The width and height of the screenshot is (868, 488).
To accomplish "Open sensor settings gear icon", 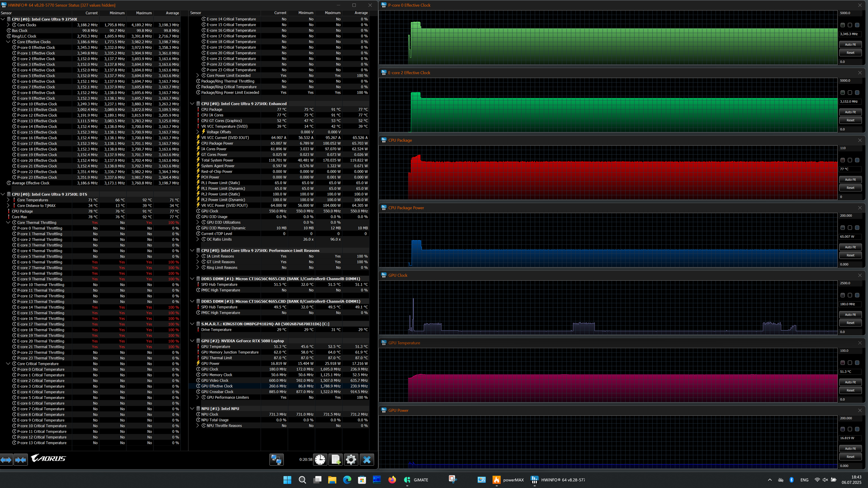I will point(351,459).
